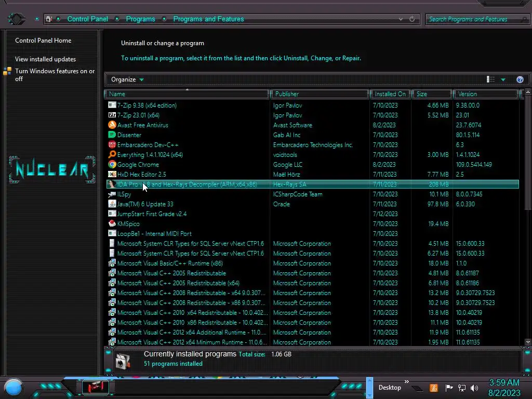Click the scroll down arrow of program list
Viewport: 532px width, 399px height.
[x=528, y=342]
